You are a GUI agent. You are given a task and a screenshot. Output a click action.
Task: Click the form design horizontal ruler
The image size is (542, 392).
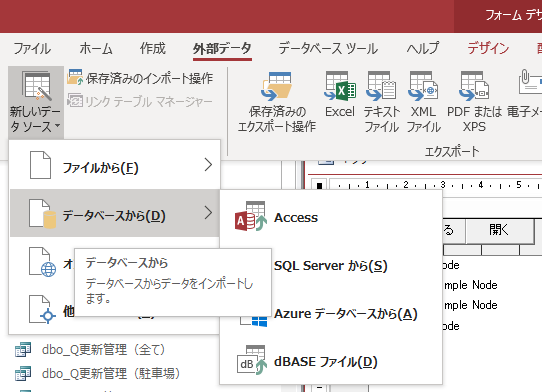[x=436, y=185]
